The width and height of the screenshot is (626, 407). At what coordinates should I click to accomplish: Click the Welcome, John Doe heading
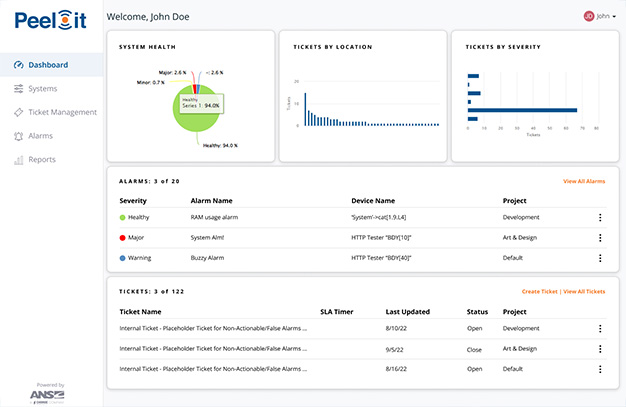[x=148, y=17]
